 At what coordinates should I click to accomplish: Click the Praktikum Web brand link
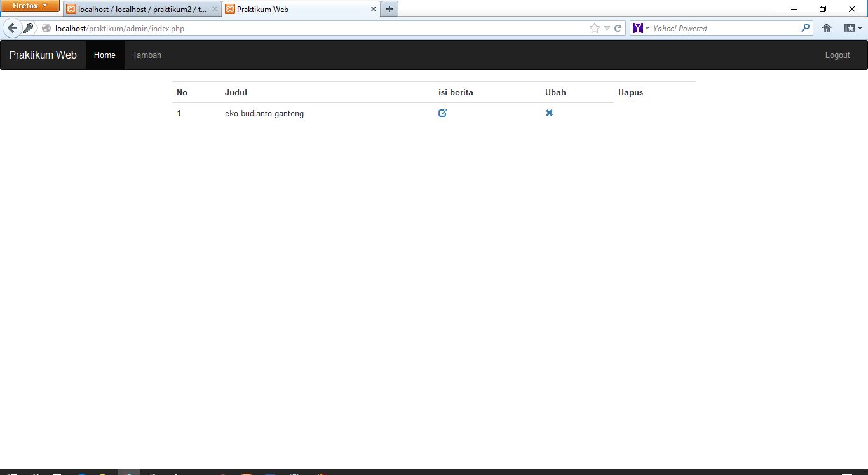[43, 55]
